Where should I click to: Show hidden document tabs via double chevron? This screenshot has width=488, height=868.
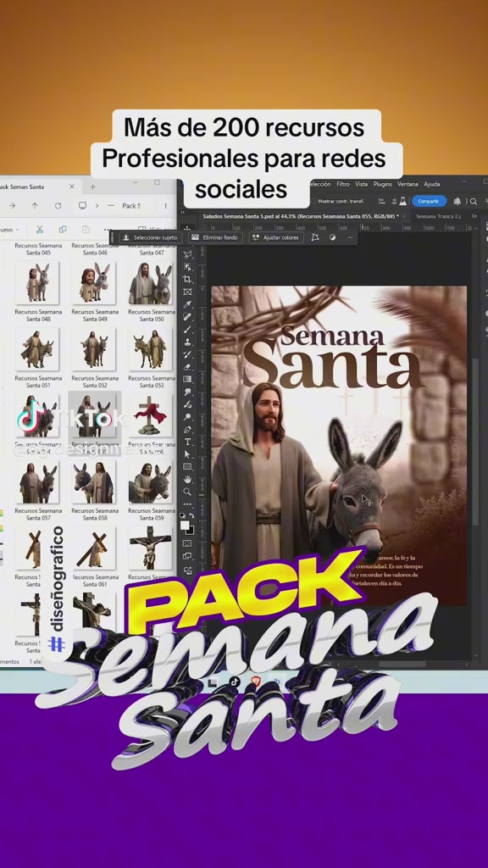tap(474, 216)
